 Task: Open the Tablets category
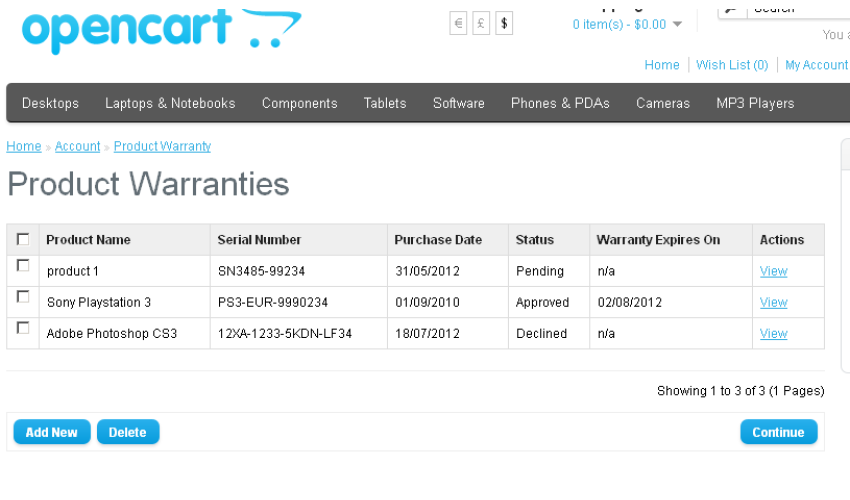pos(385,103)
